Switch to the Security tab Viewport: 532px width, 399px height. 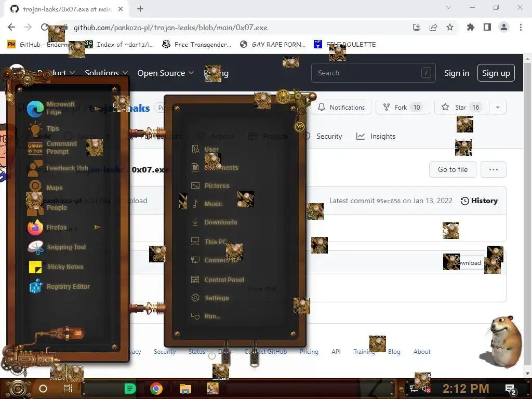[323, 136]
